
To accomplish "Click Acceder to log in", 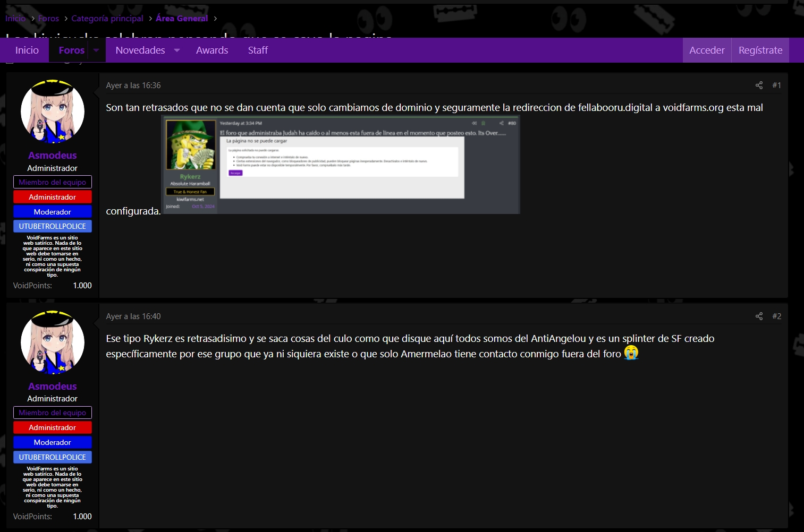I will point(707,50).
